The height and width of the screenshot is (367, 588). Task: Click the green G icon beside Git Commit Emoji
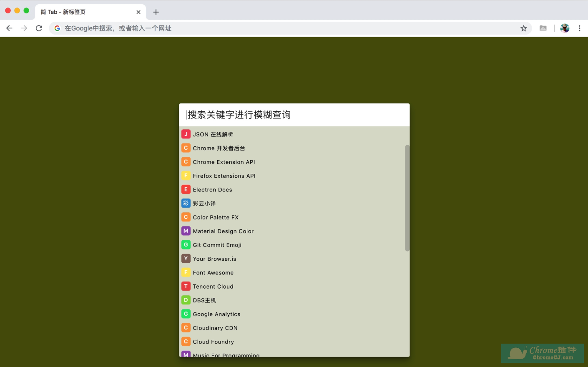pos(186,245)
